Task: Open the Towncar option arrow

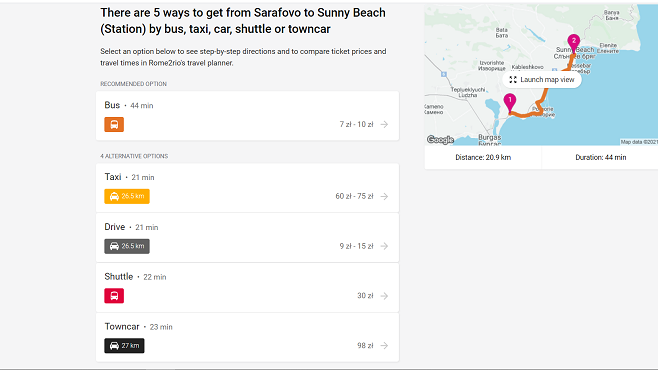Action: click(384, 346)
